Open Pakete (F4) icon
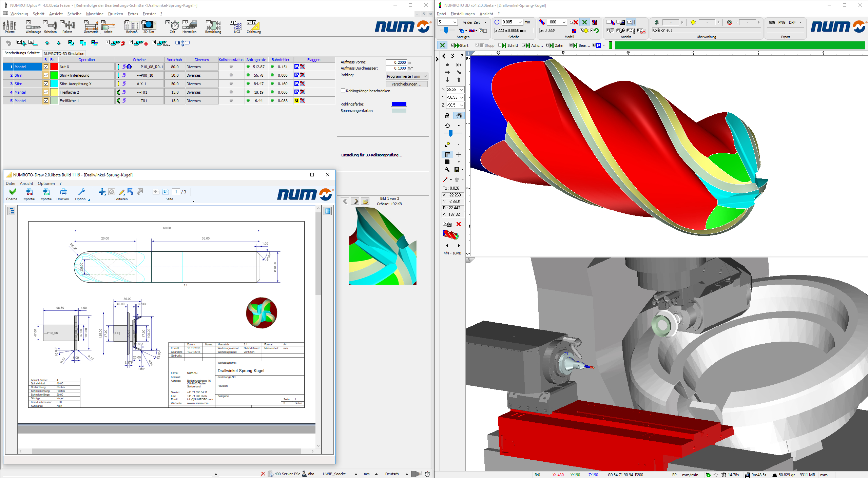The height and width of the screenshot is (478, 868). 67,26
